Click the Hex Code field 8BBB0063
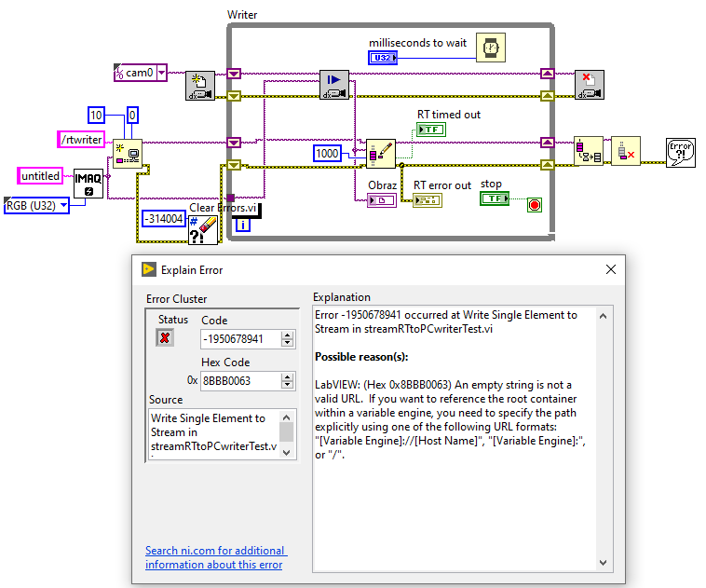Screen dimensions: 706x588 pos(241,381)
